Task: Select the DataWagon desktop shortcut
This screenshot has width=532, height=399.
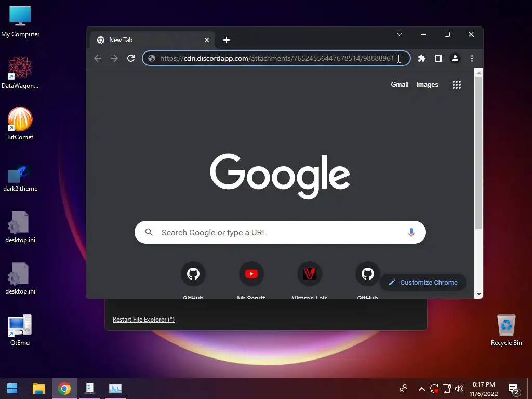Action: (x=20, y=73)
